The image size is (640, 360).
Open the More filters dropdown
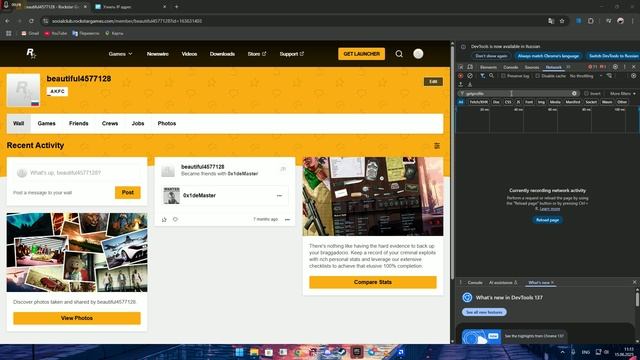point(622,93)
